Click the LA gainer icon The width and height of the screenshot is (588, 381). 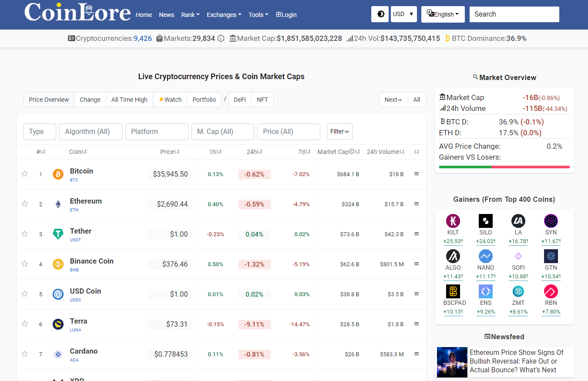coord(518,221)
